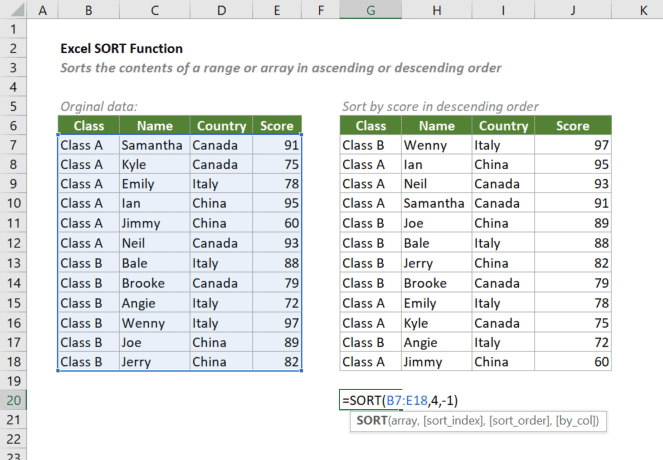663x460 pixels.
Task: Click the Class header in original data
Action: coord(88,126)
